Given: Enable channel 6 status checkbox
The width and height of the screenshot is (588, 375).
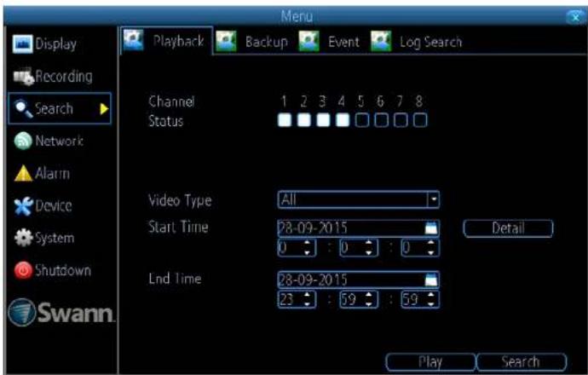Looking at the screenshot, I should [x=382, y=120].
